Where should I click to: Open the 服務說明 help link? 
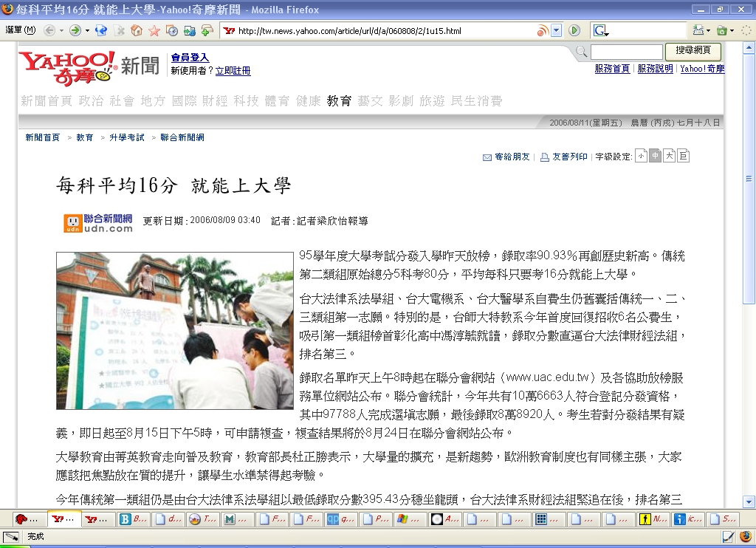pos(655,69)
